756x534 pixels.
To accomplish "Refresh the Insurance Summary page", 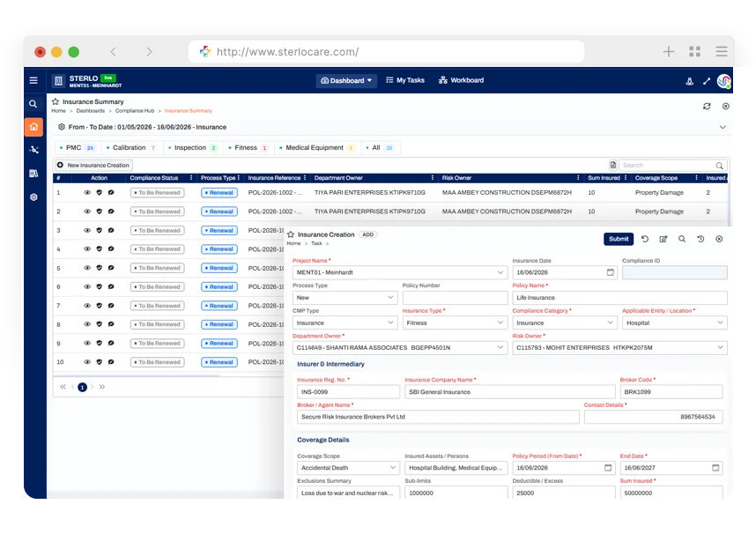I will [x=707, y=106].
